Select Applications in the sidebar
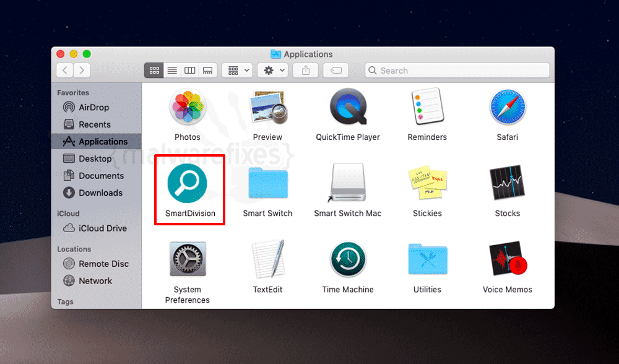Image resolution: width=619 pixels, height=364 pixels. [x=97, y=141]
